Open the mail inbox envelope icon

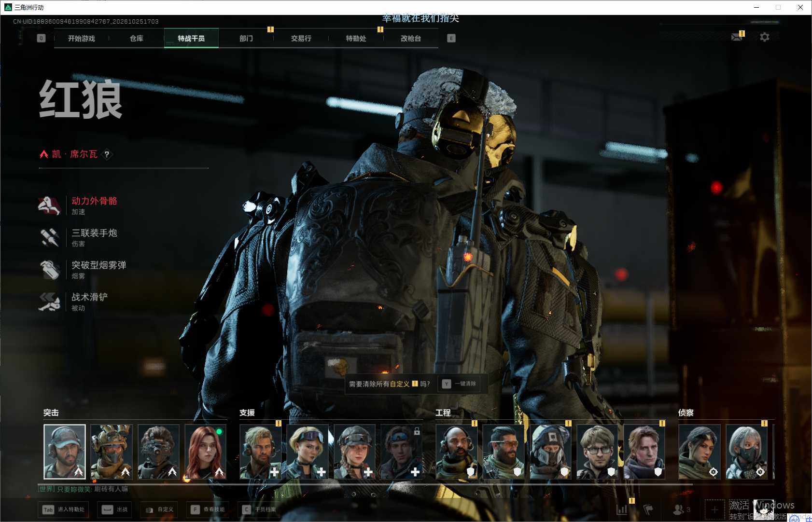click(x=737, y=37)
